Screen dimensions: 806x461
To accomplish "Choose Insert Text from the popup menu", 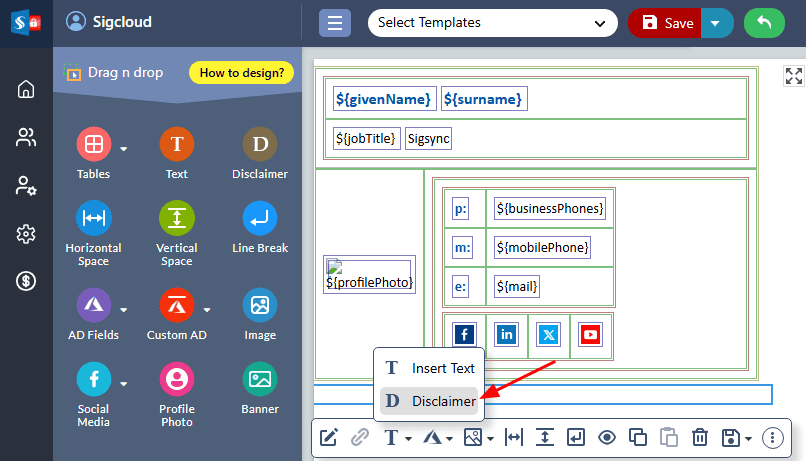I will coord(430,368).
